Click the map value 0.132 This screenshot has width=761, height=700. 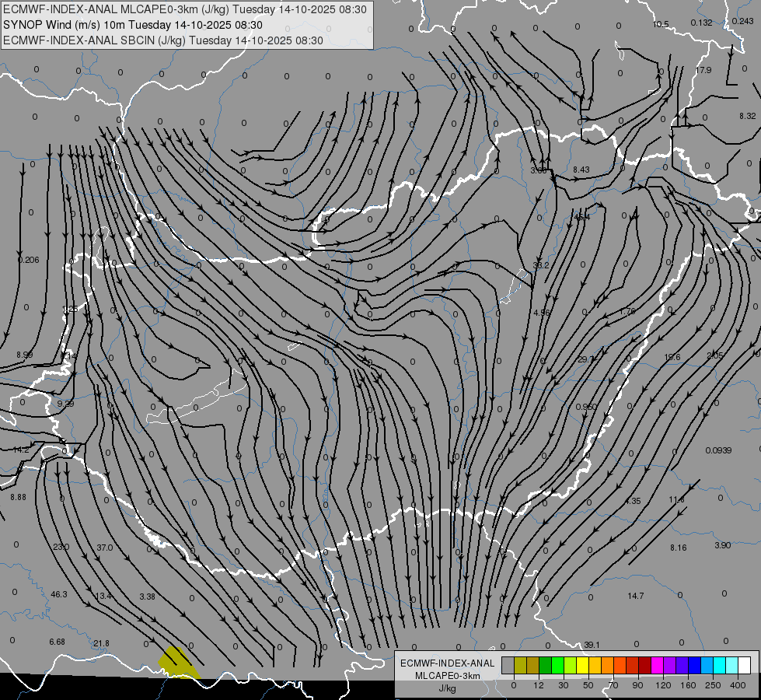point(701,23)
